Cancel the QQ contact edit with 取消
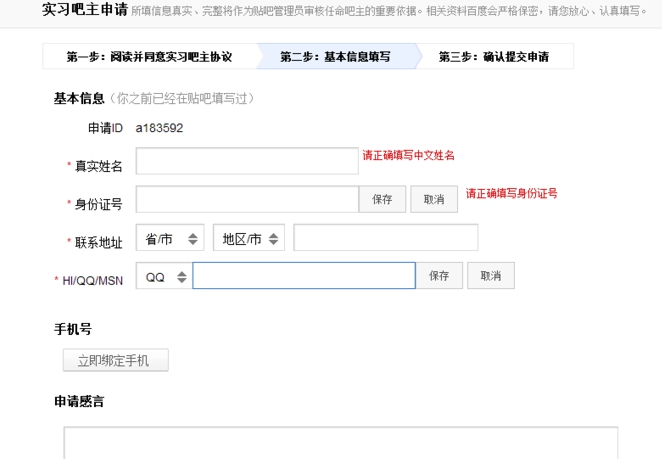662x459 pixels. click(x=491, y=276)
